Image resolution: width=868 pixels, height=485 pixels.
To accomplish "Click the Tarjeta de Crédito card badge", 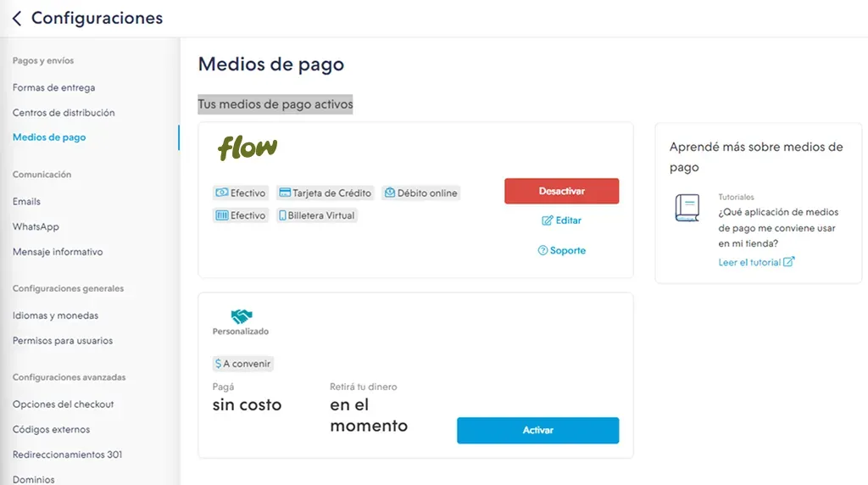I will pos(325,192).
